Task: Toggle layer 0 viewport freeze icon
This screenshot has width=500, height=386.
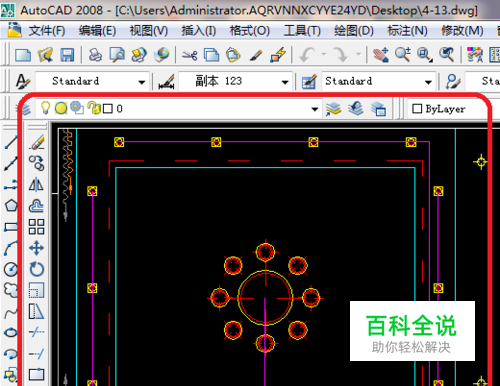Action: (77, 108)
